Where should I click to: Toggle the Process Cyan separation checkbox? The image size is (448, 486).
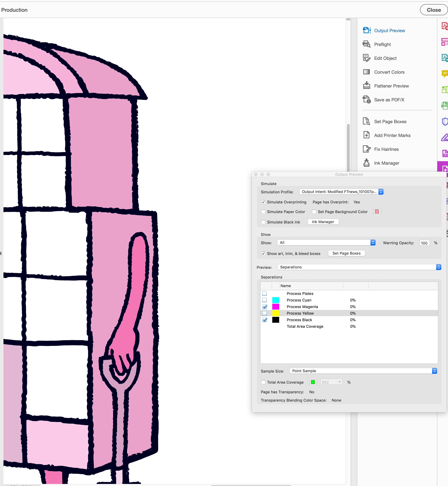point(264,300)
